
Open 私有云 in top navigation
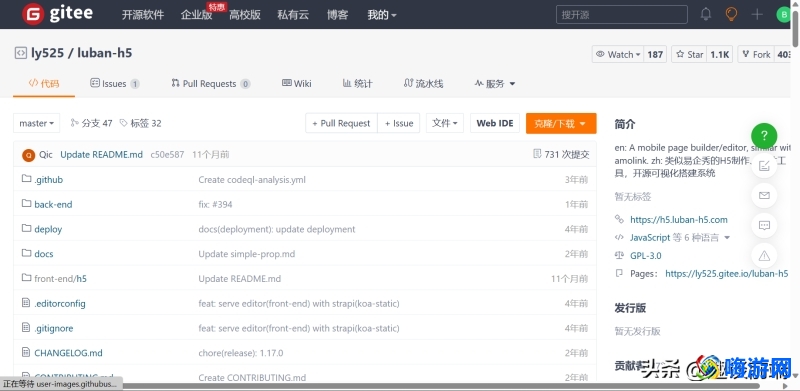293,15
